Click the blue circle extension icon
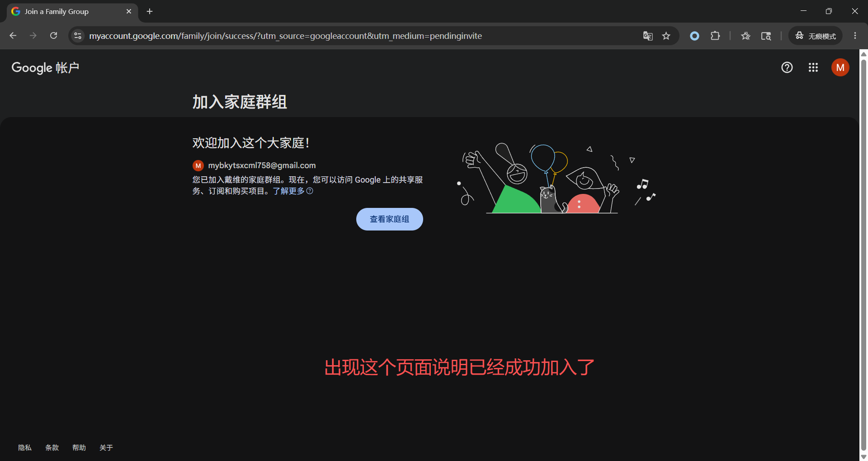Screen dimensions: 868x461 pyautogui.click(x=694, y=36)
